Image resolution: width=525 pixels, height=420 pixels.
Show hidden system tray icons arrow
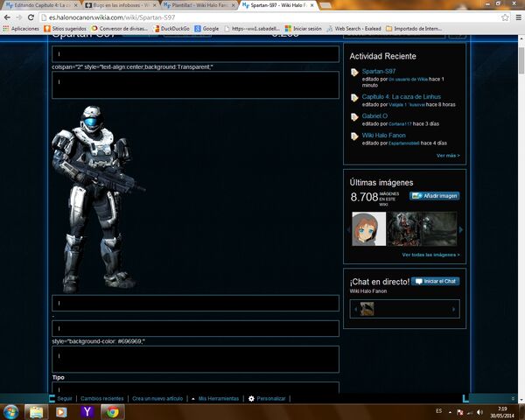tap(450, 412)
